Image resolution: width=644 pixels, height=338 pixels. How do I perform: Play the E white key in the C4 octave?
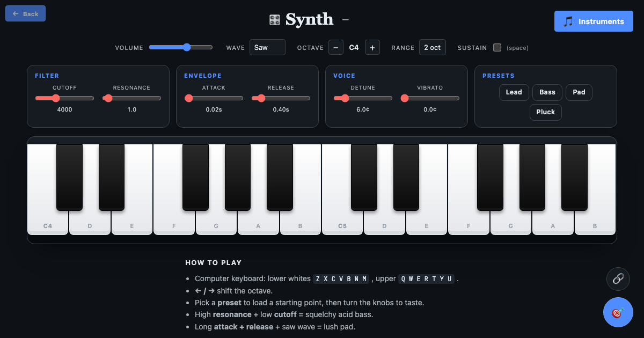pos(132,223)
